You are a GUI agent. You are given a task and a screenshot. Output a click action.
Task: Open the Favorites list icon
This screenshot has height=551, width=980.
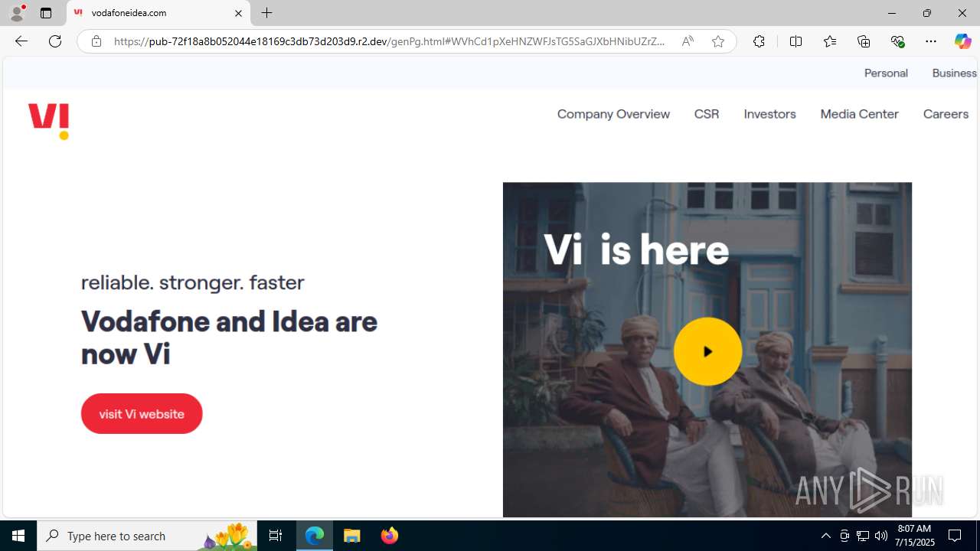(830, 41)
